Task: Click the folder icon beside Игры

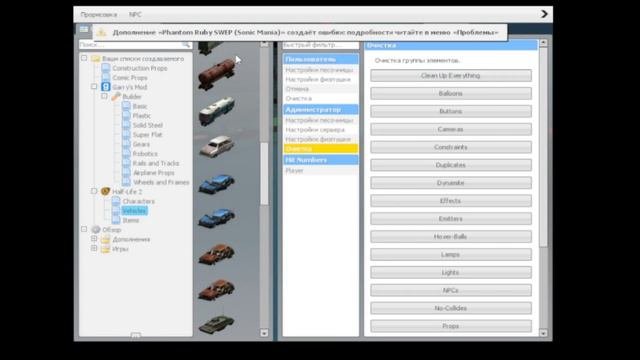Action: (106, 249)
